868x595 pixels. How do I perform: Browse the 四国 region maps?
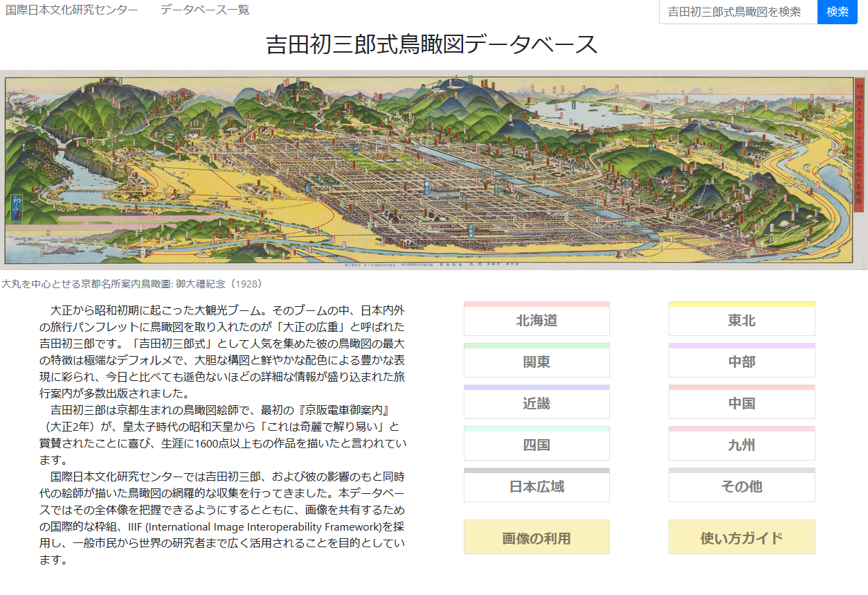536,445
